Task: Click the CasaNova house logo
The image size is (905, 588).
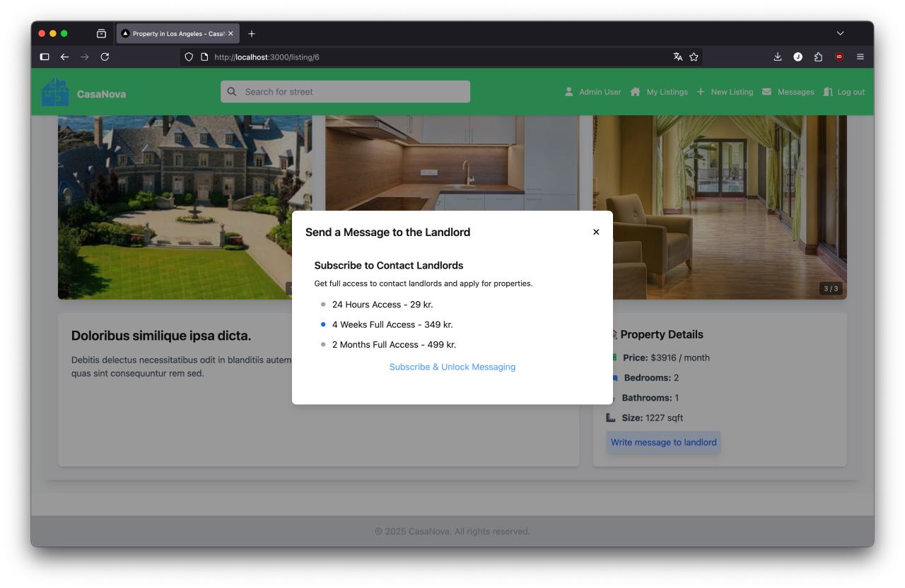Action: tap(56, 93)
